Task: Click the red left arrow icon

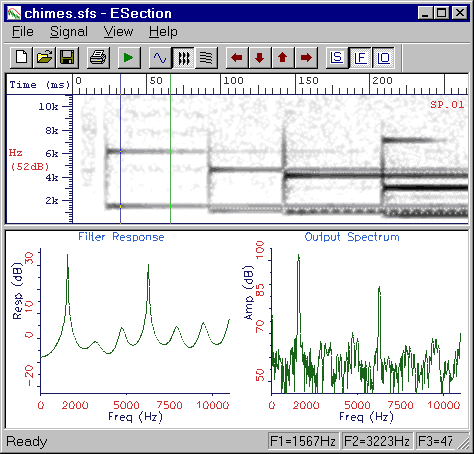Action: click(x=237, y=58)
